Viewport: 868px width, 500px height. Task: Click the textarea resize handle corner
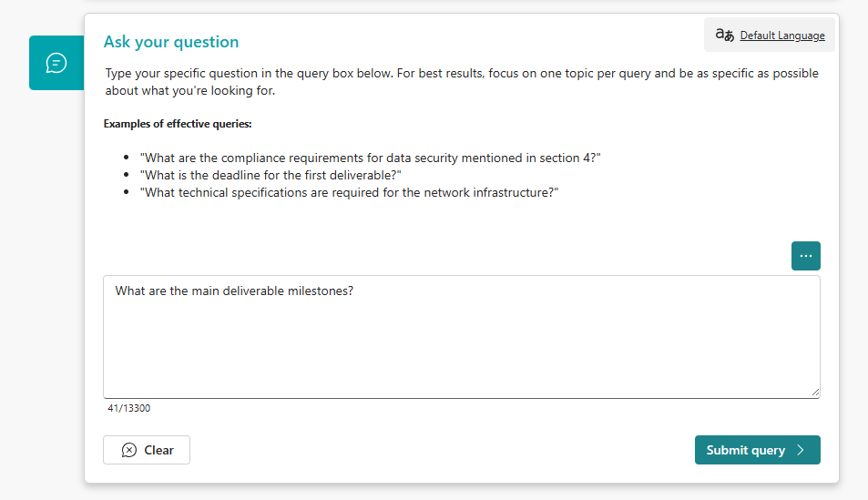815,393
